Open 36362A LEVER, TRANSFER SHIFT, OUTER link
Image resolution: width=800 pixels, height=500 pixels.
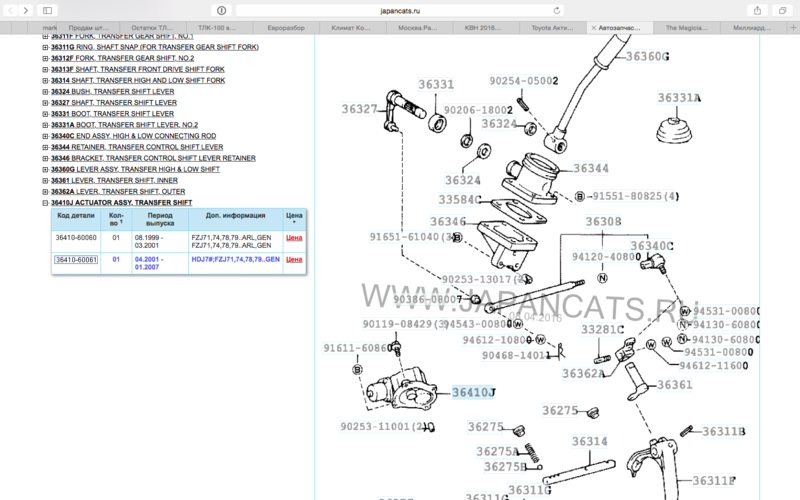(118, 192)
